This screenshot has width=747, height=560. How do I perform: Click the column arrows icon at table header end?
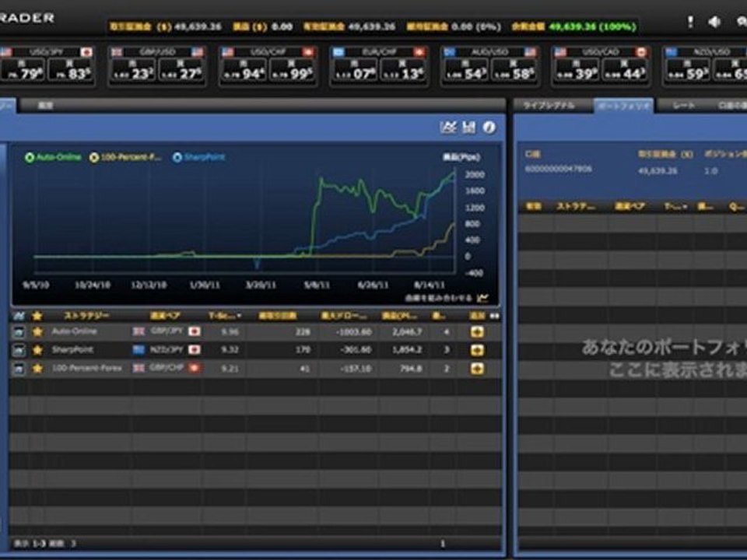click(495, 316)
